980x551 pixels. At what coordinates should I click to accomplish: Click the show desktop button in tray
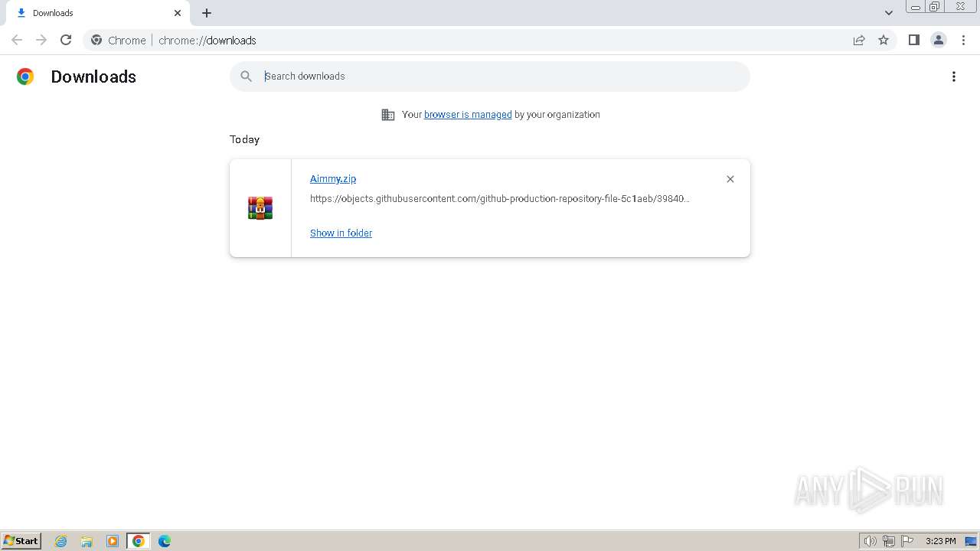click(971, 541)
